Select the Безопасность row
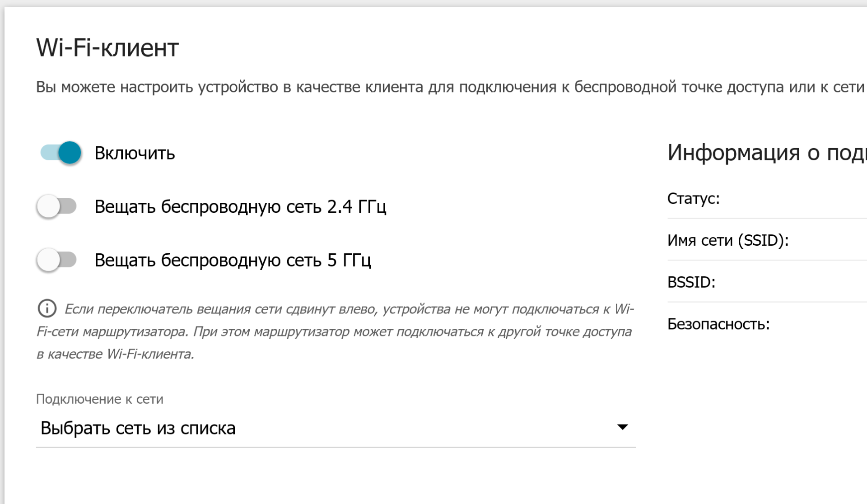This screenshot has width=867, height=504. [767, 324]
